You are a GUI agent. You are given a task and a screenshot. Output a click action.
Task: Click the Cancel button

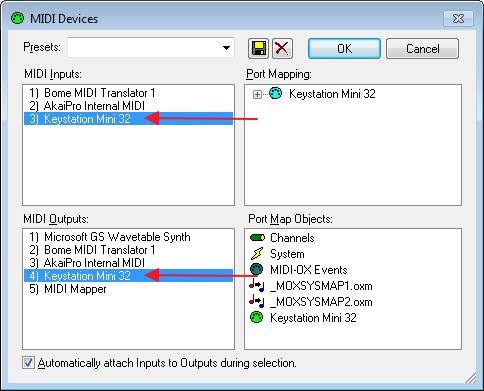pyautogui.click(x=422, y=49)
